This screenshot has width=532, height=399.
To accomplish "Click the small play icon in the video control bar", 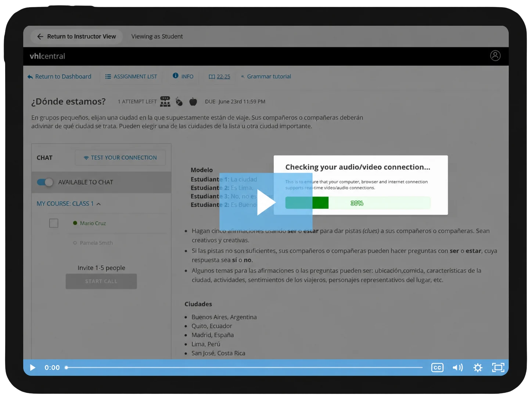I will [33, 367].
